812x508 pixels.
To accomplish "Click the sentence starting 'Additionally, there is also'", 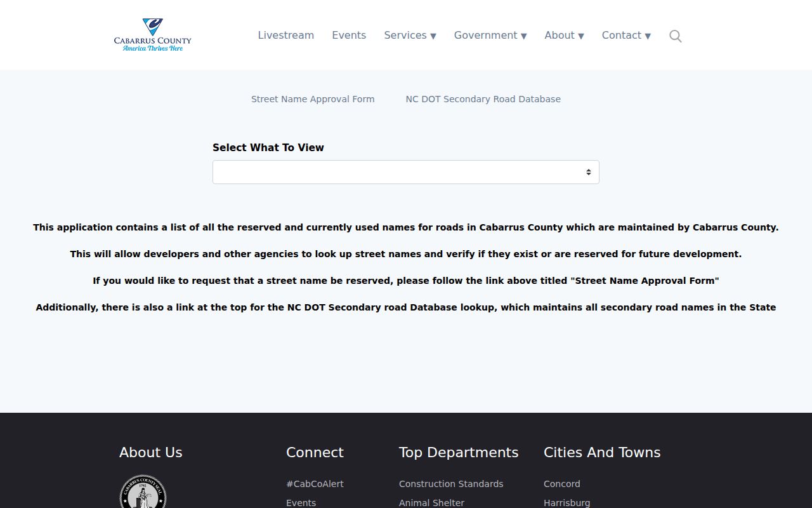I will pos(406,307).
